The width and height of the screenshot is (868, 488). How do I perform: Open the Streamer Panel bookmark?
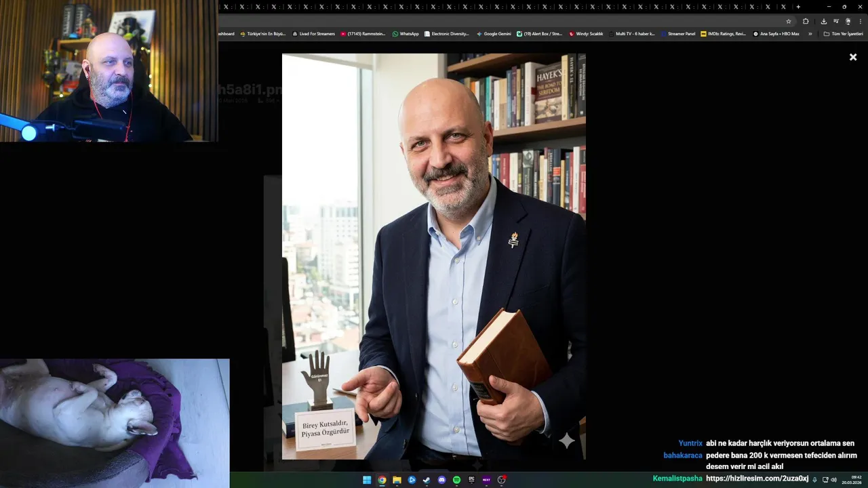678,34
